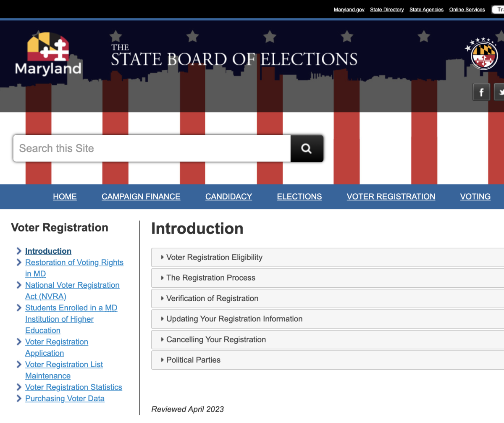Focus the Search this Site field
This screenshot has width=504, height=423.
click(152, 148)
